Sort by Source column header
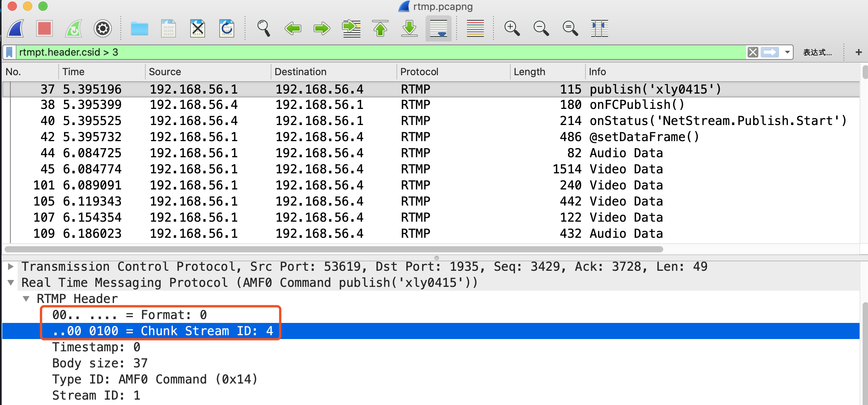868x405 pixels. click(208, 72)
